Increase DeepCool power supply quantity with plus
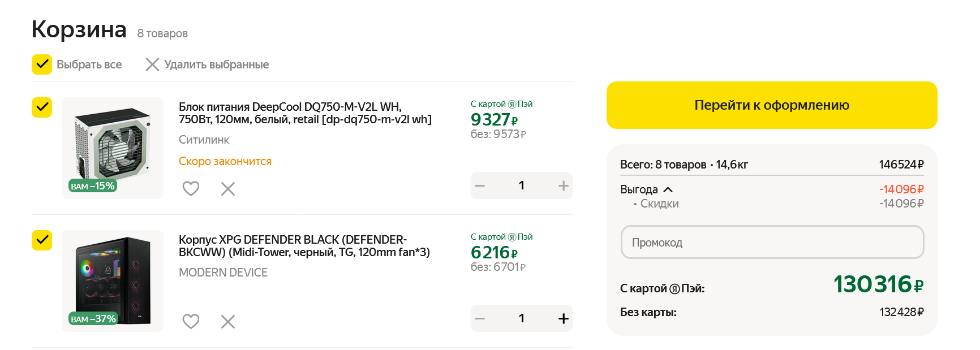The image size is (980, 350). pos(563,185)
